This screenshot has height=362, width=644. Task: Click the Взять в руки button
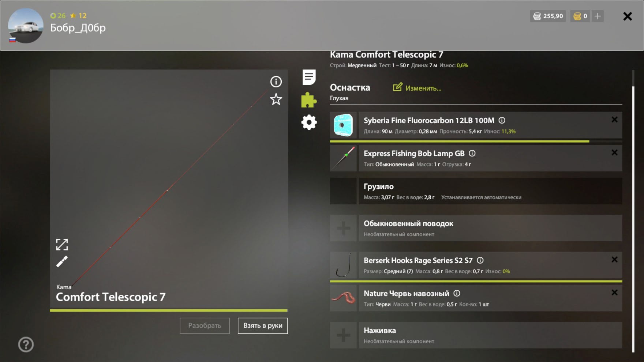(x=263, y=325)
